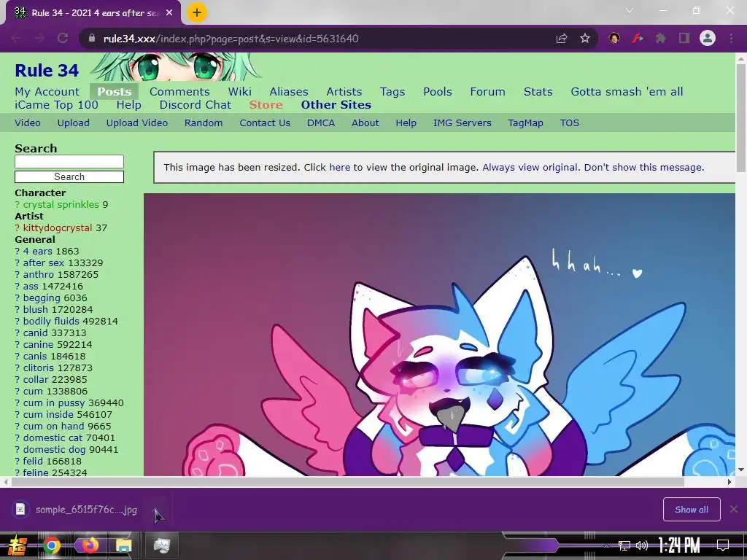Click the Rule 34 site logo title
Image resolution: width=747 pixels, height=560 pixels.
47,71
